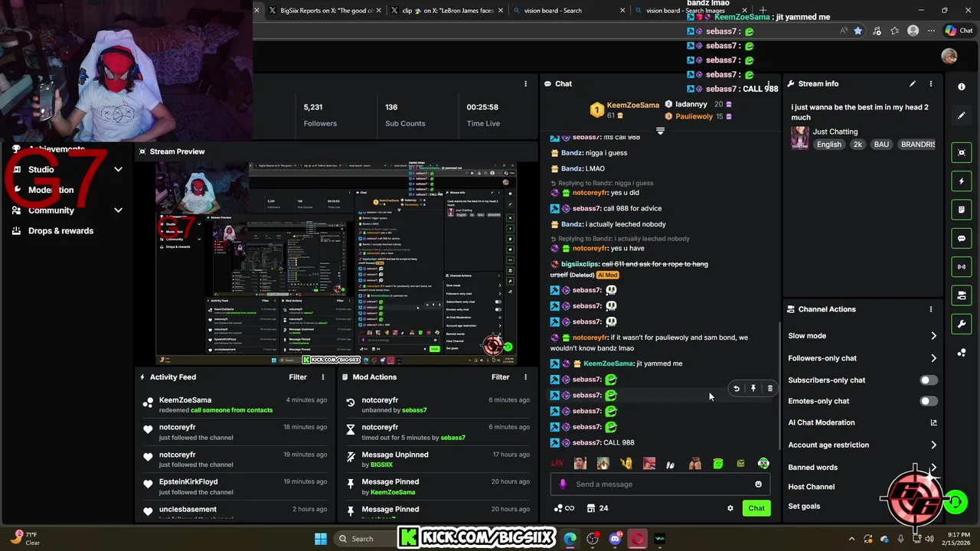This screenshot has width=980, height=551.
Task: Open Activity Feed three-dot menu
Action: click(323, 377)
